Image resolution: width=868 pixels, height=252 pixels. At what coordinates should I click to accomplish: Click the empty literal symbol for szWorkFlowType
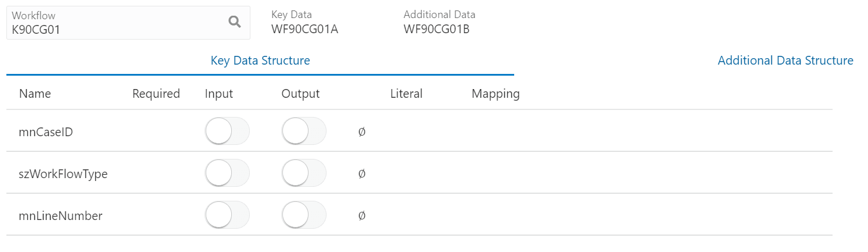361,174
